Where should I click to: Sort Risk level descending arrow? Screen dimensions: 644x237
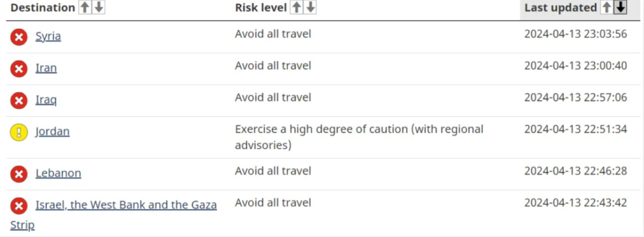click(x=311, y=7)
